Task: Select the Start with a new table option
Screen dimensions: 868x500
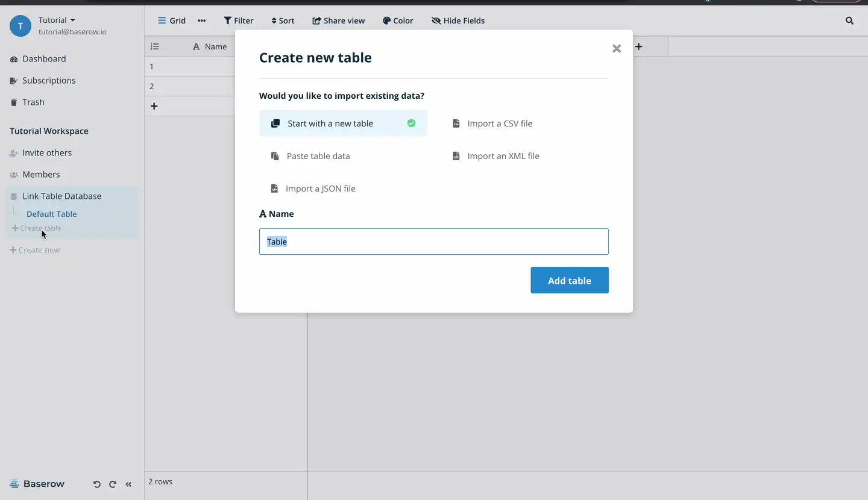Action: [x=330, y=123]
